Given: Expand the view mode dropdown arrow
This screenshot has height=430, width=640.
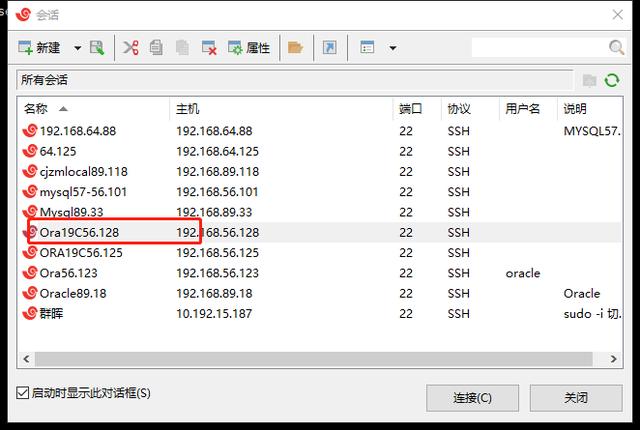Looking at the screenshot, I should [x=393, y=48].
